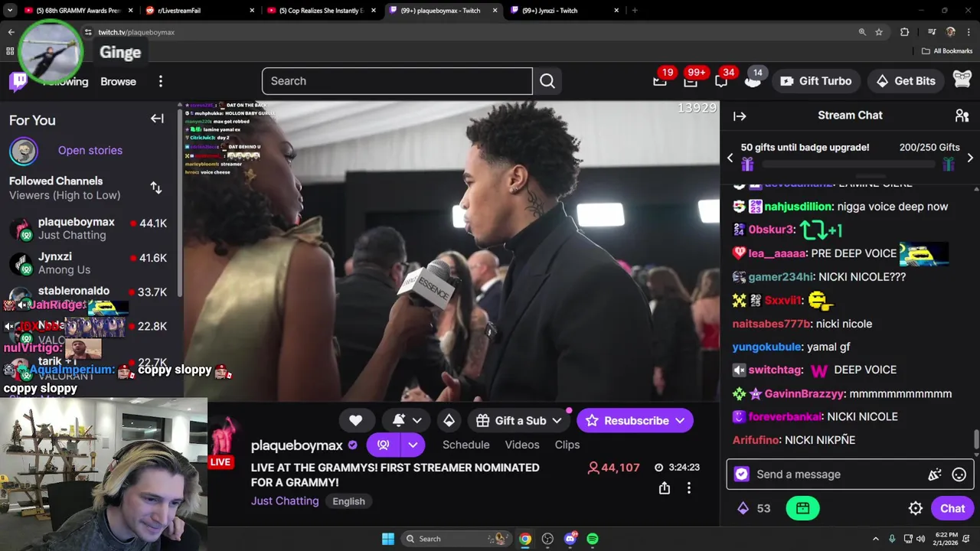Open chat settings gear
The width and height of the screenshot is (980, 551).
(x=915, y=508)
